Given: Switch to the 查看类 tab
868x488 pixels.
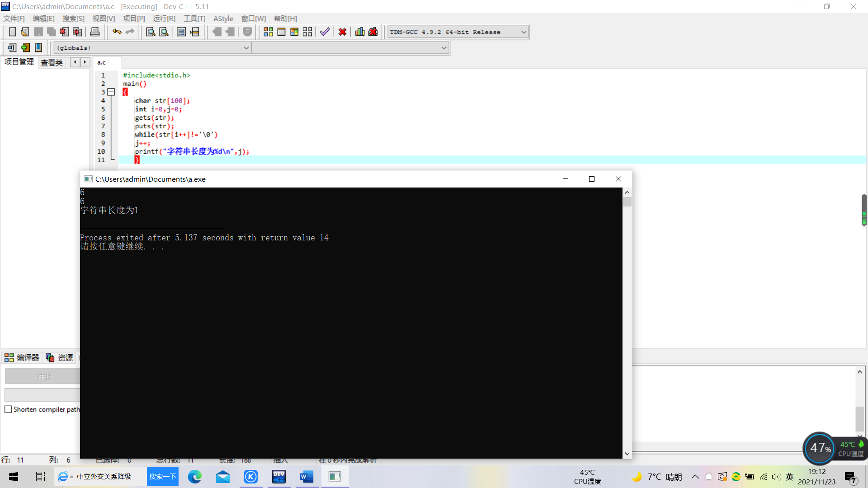Looking at the screenshot, I should point(52,62).
